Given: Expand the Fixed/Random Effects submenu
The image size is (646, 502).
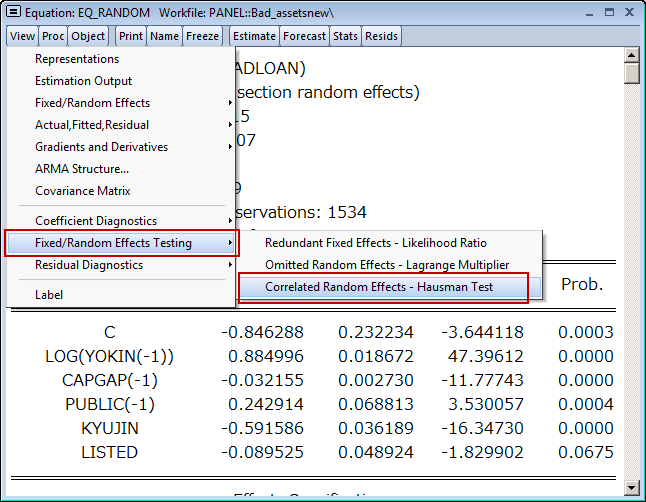Looking at the screenshot, I should coord(92,103).
